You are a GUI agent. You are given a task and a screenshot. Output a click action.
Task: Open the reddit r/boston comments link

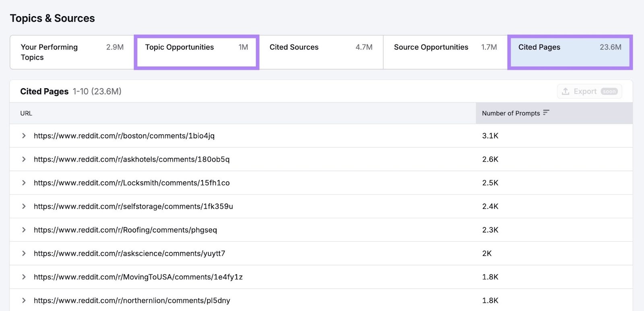pyautogui.click(x=124, y=136)
